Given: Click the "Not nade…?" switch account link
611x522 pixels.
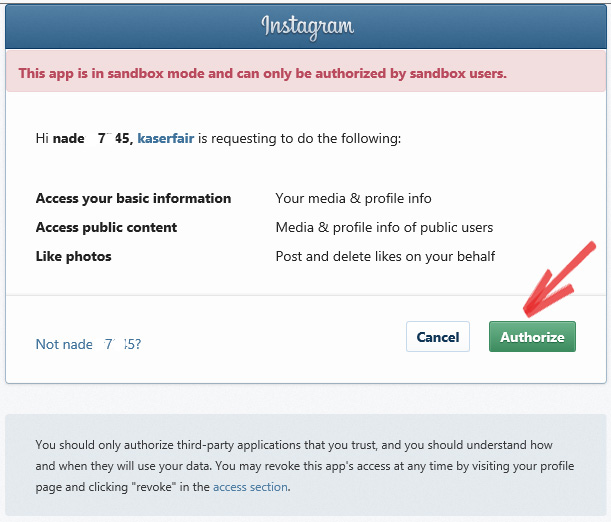Looking at the screenshot, I should coord(88,344).
